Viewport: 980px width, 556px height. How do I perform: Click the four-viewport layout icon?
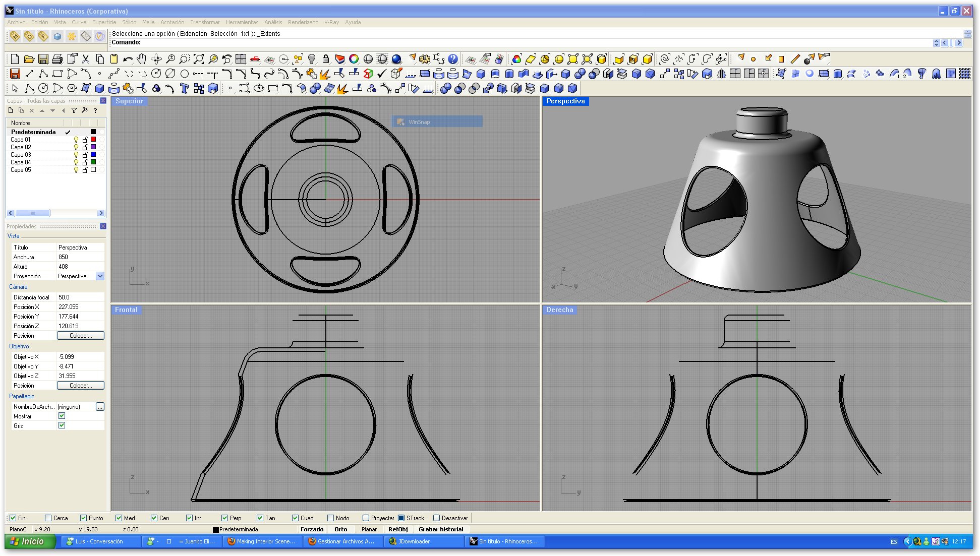point(241,59)
